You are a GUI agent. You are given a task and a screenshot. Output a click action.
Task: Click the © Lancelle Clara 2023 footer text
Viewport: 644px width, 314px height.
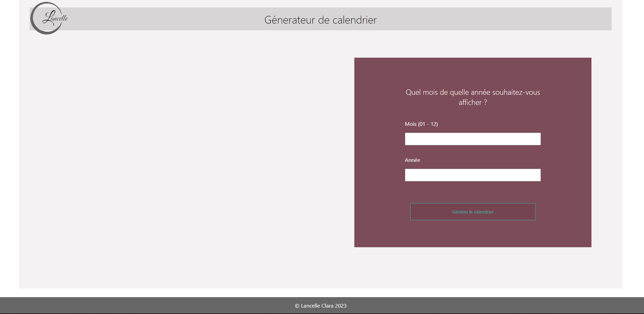coord(321,306)
